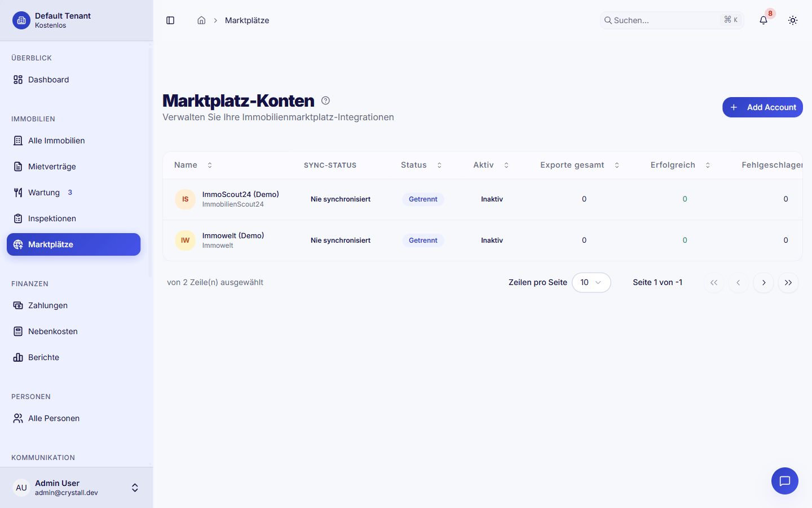Focus the Suchen search field
Viewport: 812px width, 508px height.
point(672,20)
